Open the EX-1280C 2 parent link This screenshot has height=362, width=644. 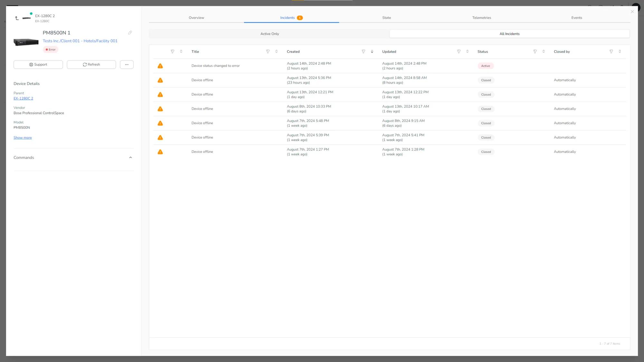[x=24, y=98]
